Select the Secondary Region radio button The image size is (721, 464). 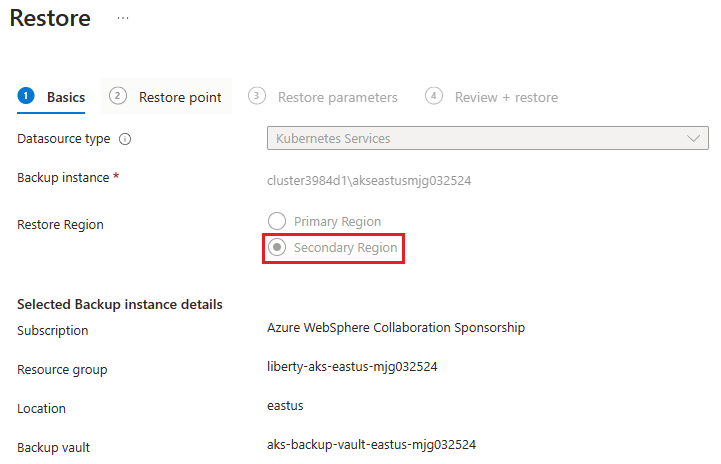[277, 247]
